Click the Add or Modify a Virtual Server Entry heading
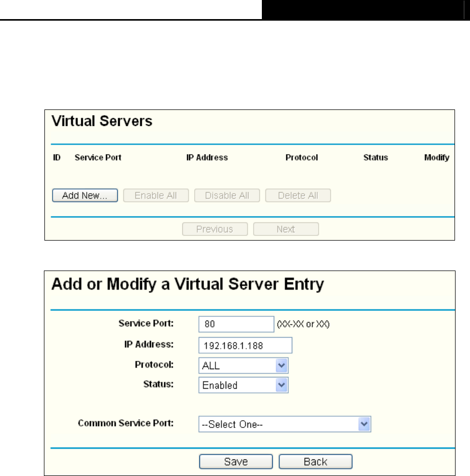470x476 pixels. 187,284
